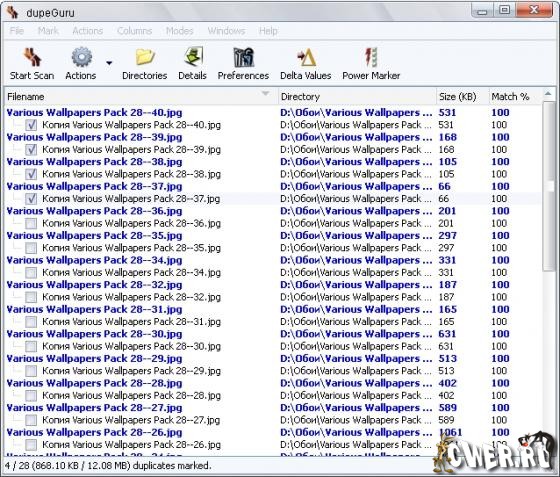This screenshot has height=477, width=560.
Task: Click the bold size value 297
Action: pyautogui.click(x=448, y=236)
